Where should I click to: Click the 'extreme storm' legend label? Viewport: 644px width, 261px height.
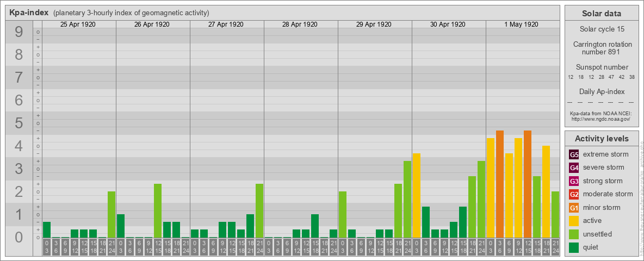coord(606,154)
